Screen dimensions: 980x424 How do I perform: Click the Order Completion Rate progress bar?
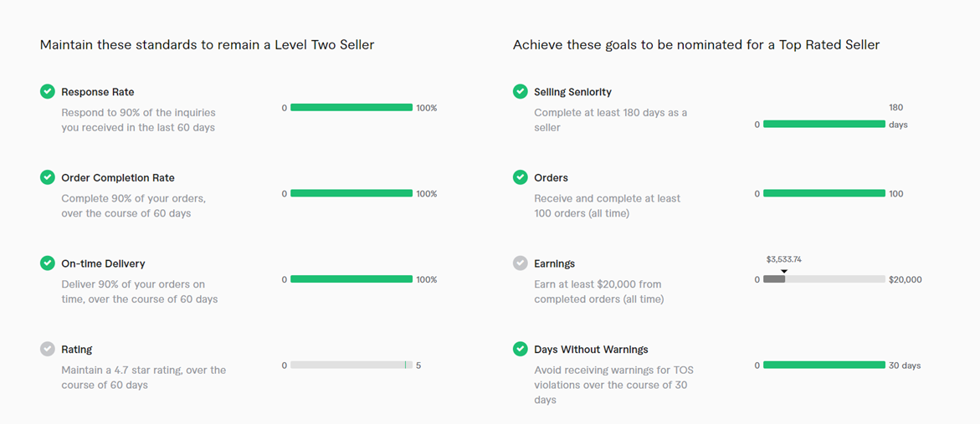[351, 194]
